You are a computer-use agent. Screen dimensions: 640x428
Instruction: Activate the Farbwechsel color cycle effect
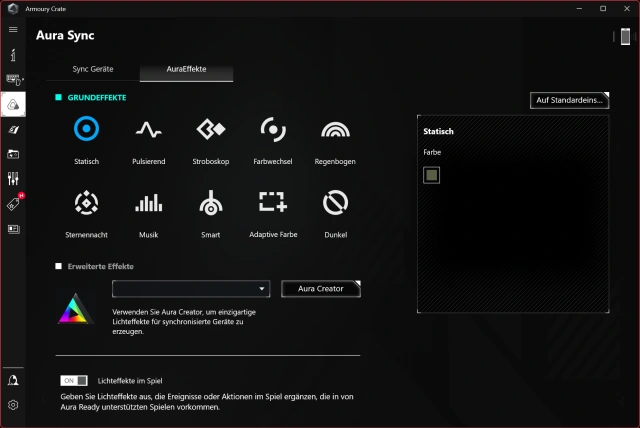point(273,129)
